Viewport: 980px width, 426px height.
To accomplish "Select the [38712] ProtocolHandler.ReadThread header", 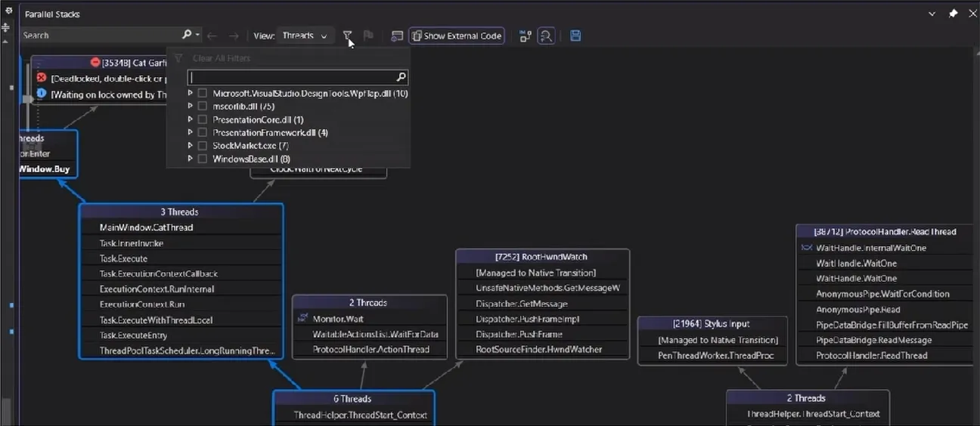I will 885,232.
